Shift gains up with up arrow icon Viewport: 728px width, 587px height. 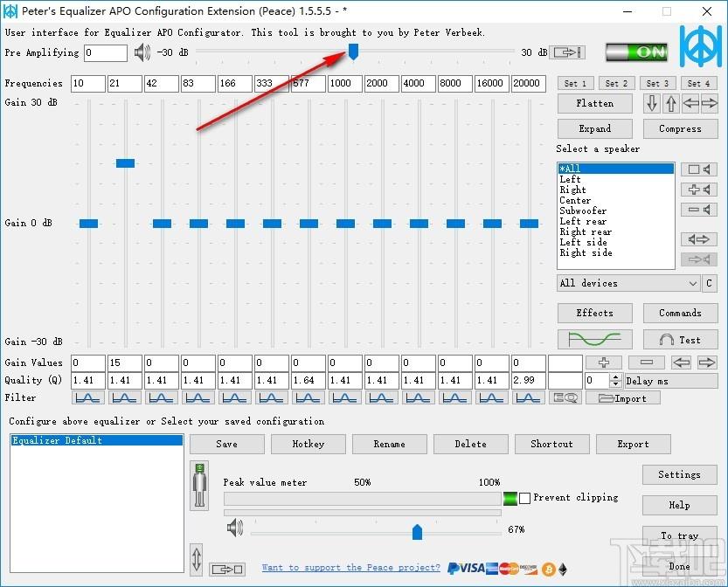(671, 103)
